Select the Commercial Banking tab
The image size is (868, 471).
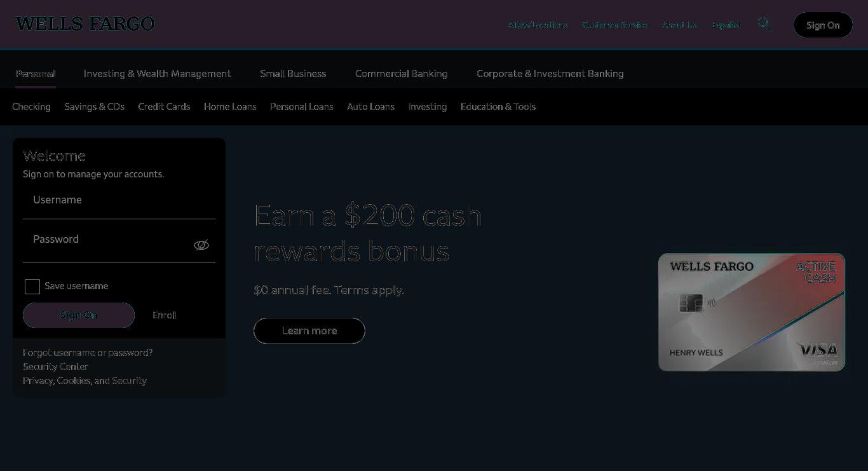(x=401, y=74)
